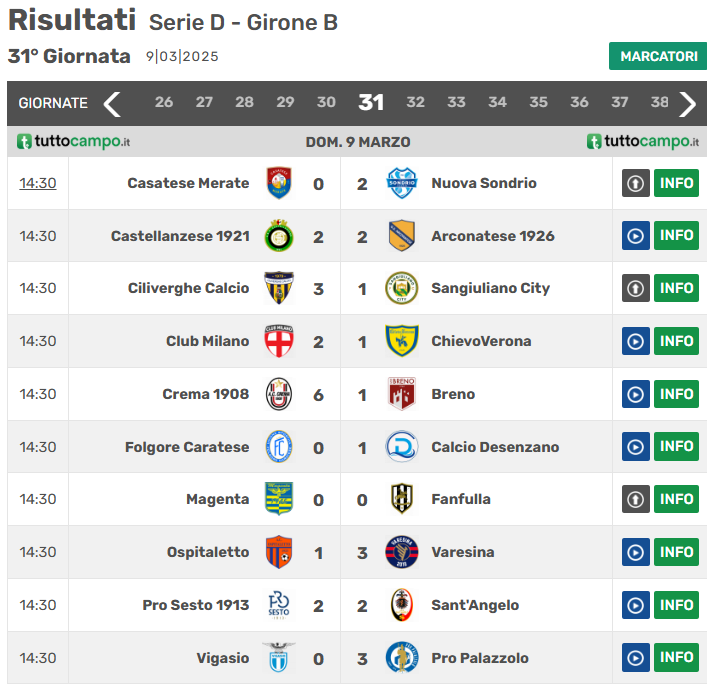Open INFO for Vigasio vs Pro Palazzolo
Image resolution: width=707 pixels, height=691 pixels.
click(x=676, y=657)
